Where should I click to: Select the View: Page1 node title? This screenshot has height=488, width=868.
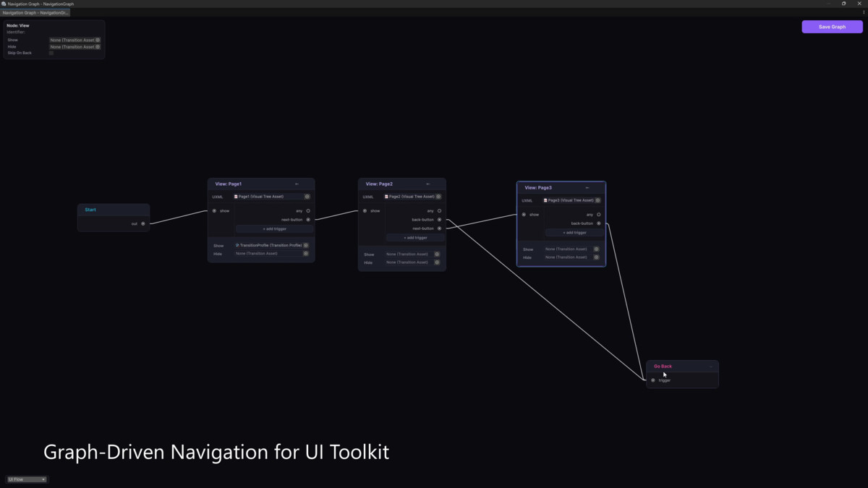(x=229, y=184)
